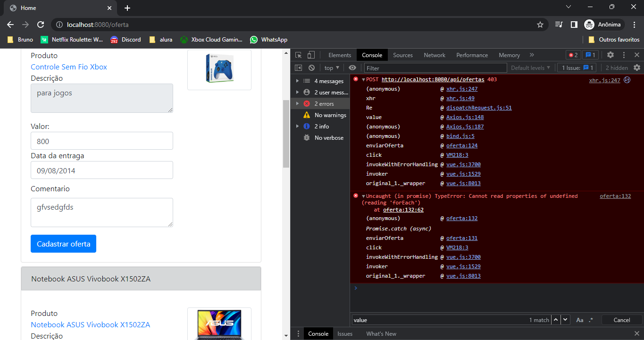Expand the 4 messages group
The height and width of the screenshot is (340, 644).
coord(297,81)
